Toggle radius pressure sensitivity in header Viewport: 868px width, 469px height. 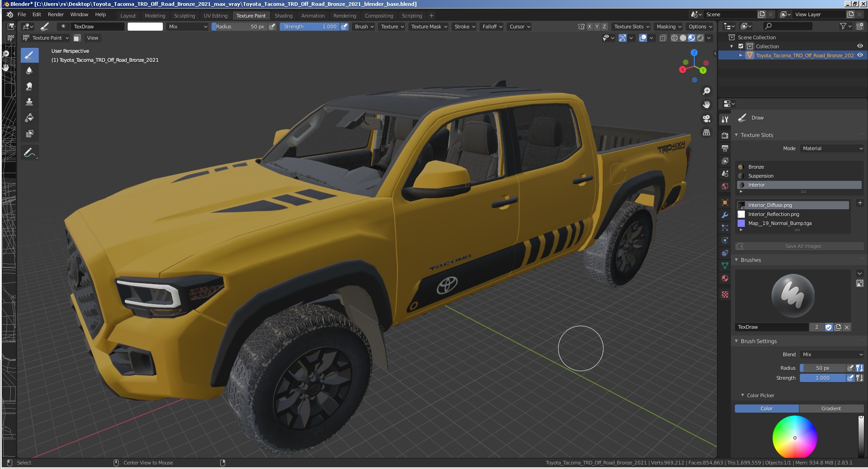272,27
